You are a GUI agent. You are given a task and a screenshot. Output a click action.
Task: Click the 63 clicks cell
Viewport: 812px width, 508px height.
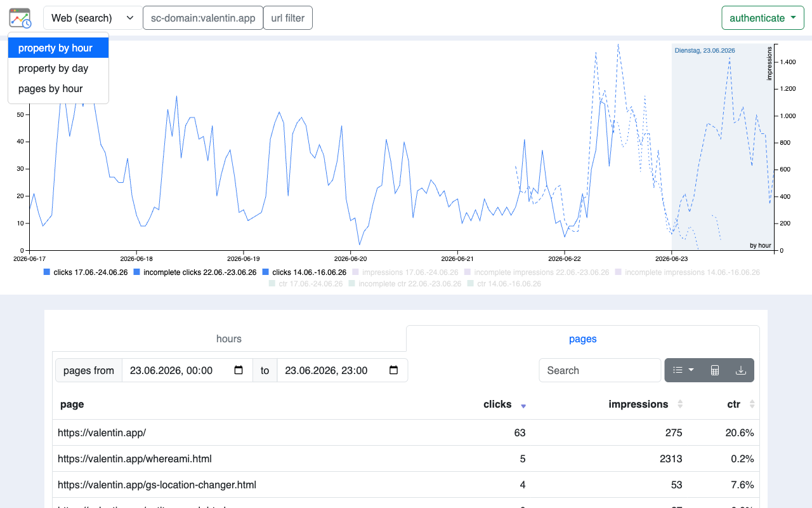pyautogui.click(x=520, y=432)
